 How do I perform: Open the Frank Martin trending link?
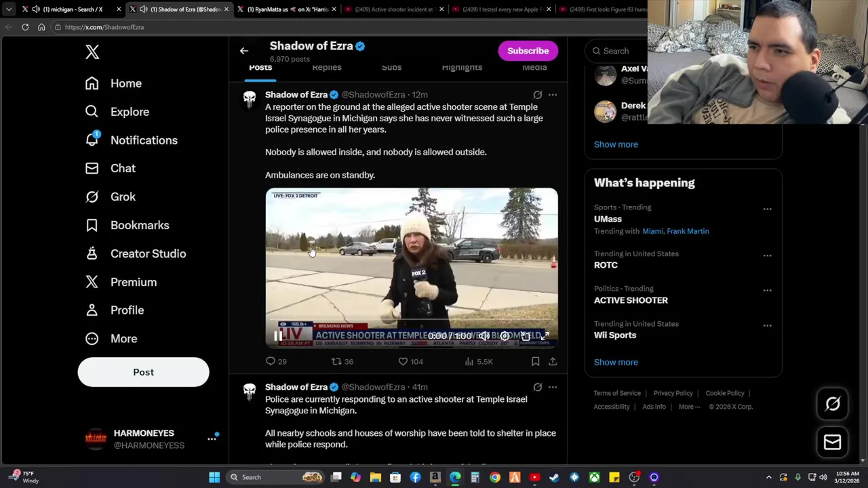pos(688,231)
